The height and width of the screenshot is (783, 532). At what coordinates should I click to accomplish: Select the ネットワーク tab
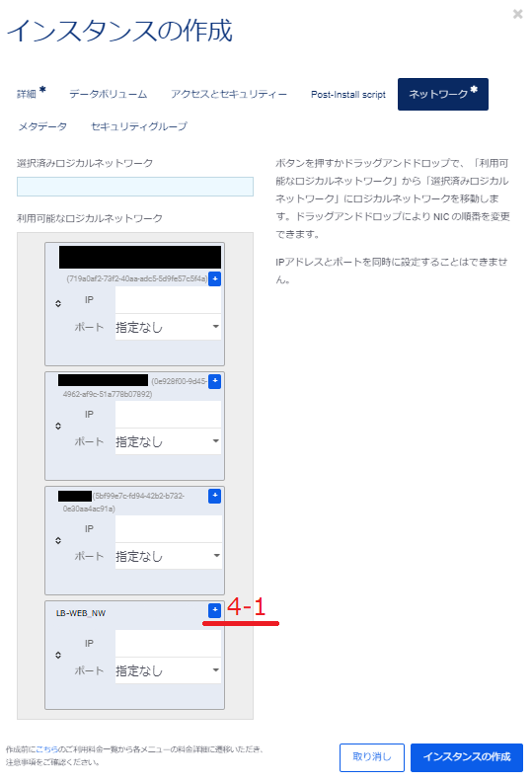[442, 94]
